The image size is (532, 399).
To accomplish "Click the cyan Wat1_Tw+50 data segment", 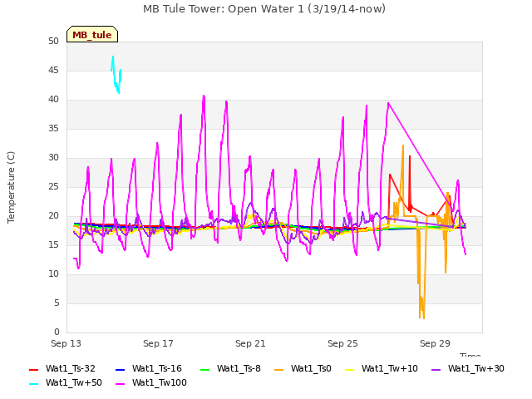I will [116, 75].
